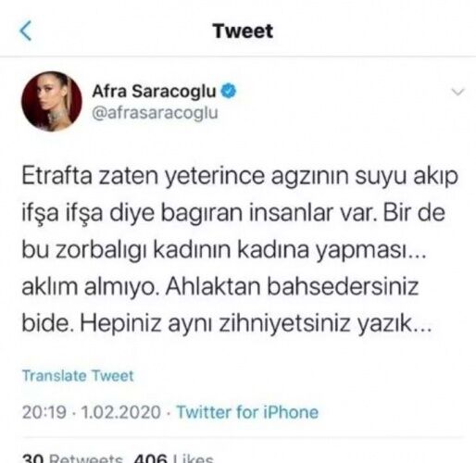476x463 pixels.
Task: Tap the first line starting with Etrafta
Action: [240, 178]
